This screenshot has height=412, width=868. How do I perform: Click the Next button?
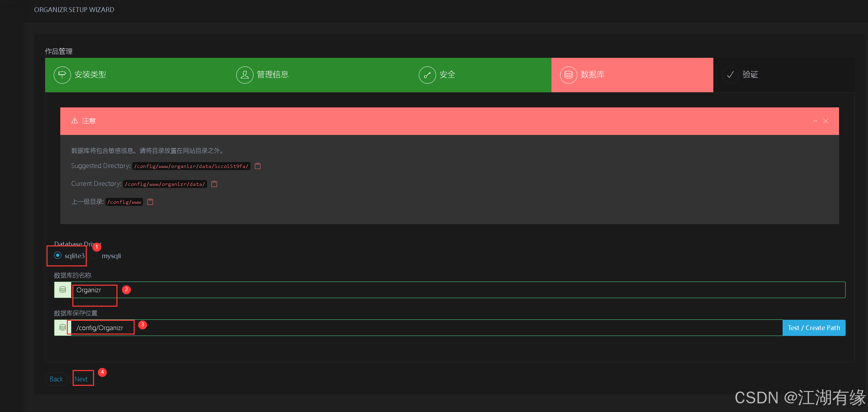pos(81,379)
